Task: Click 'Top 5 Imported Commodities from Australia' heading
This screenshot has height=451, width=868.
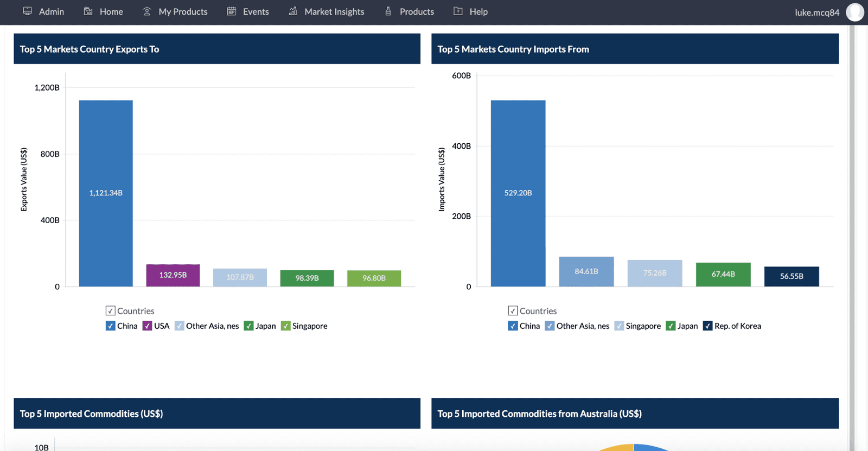Action: [539, 414]
